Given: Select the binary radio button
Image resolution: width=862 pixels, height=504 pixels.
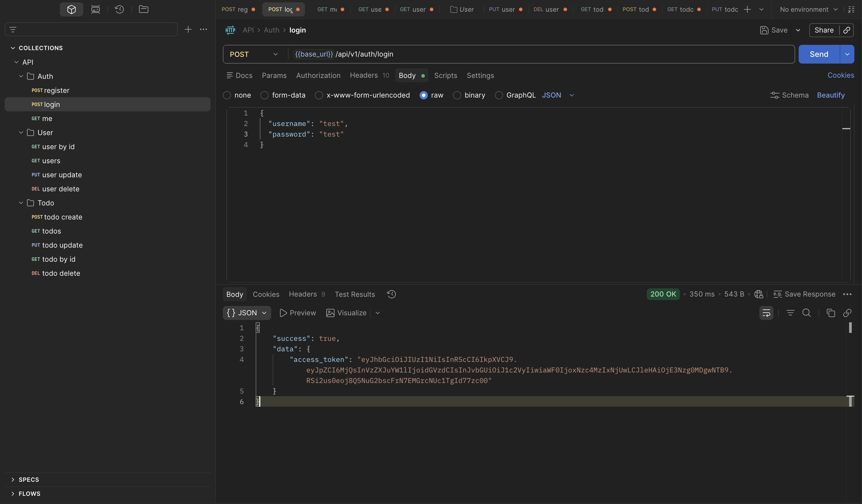Looking at the screenshot, I should 457,95.
